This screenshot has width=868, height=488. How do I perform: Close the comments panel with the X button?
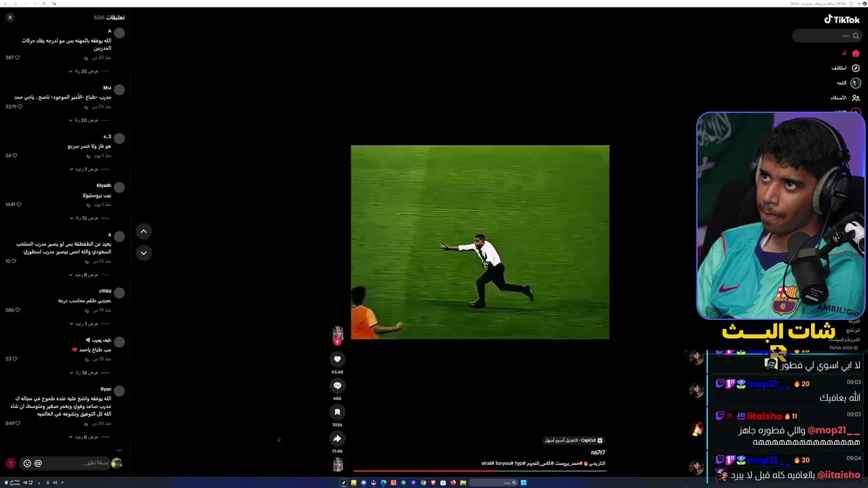[10, 17]
